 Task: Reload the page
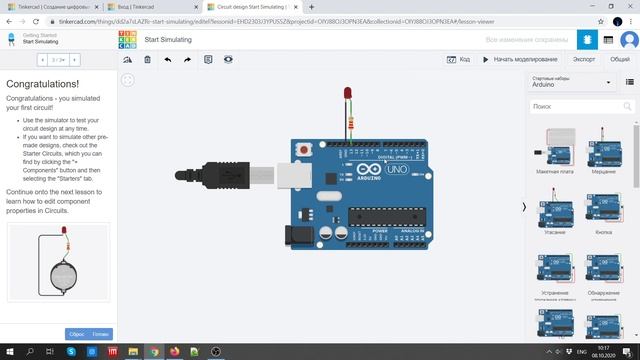click(x=36, y=22)
